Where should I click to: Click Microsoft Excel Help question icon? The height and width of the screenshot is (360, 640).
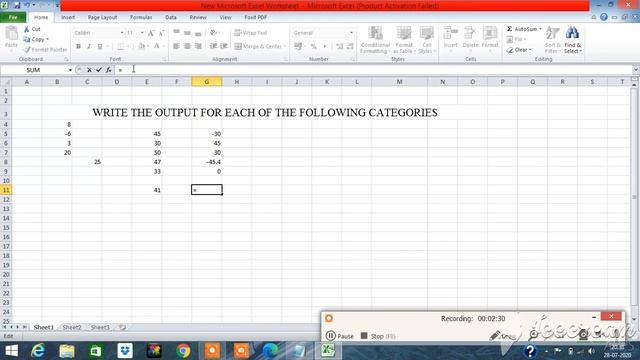604,17
